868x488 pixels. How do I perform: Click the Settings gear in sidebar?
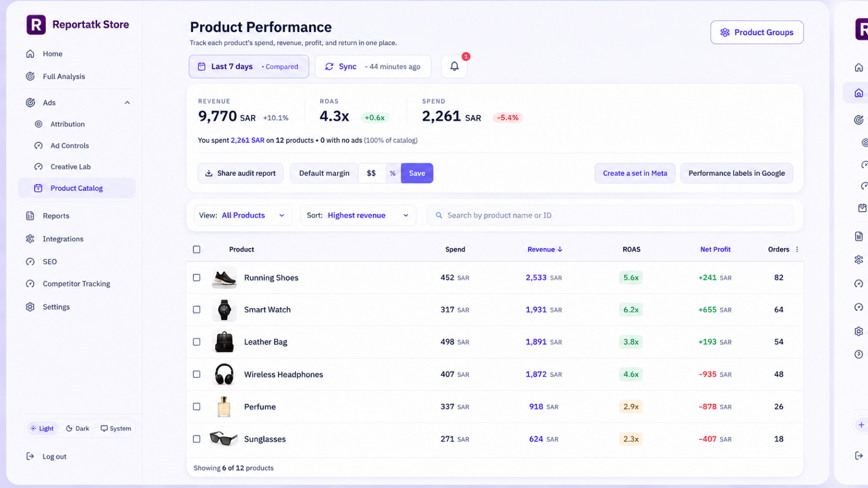coord(30,307)
